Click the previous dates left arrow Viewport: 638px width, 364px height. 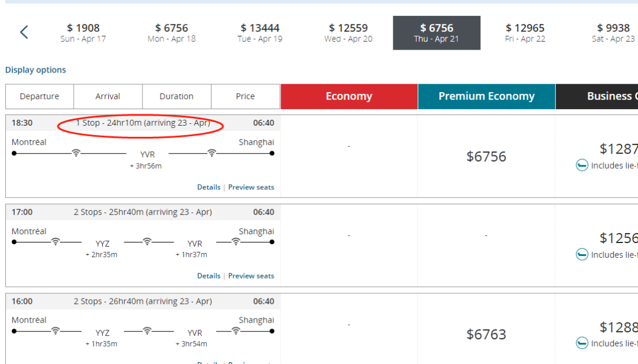24,32
